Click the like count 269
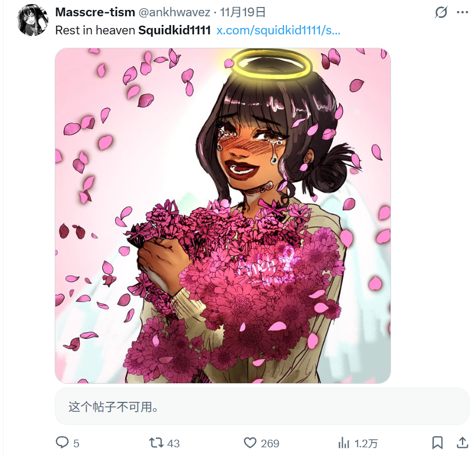Viewport: 476px width, 456px height. 270,444
